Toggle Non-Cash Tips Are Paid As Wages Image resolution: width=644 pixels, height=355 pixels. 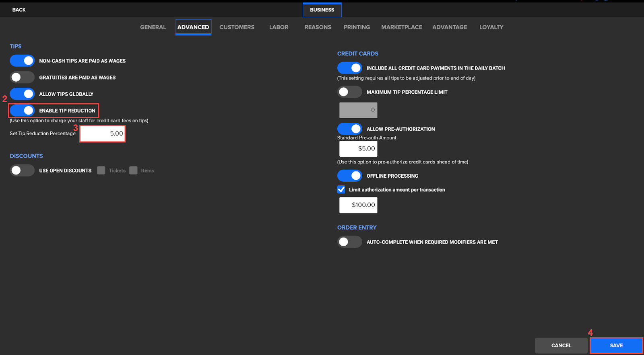point(22,61)
